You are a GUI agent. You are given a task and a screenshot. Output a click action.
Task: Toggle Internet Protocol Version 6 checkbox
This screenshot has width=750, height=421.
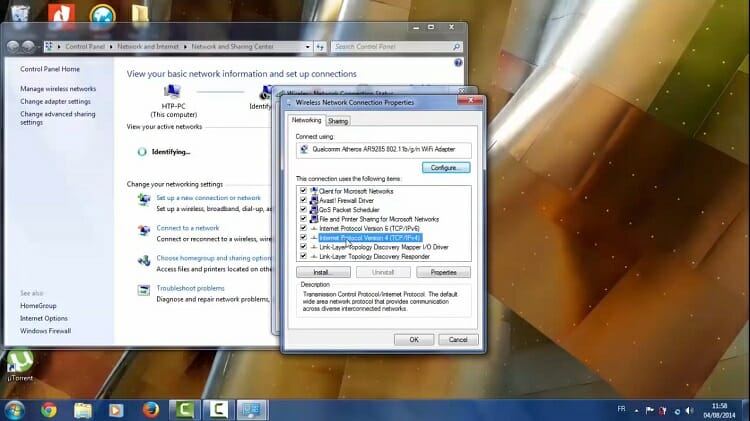click(x=303, y=228)
